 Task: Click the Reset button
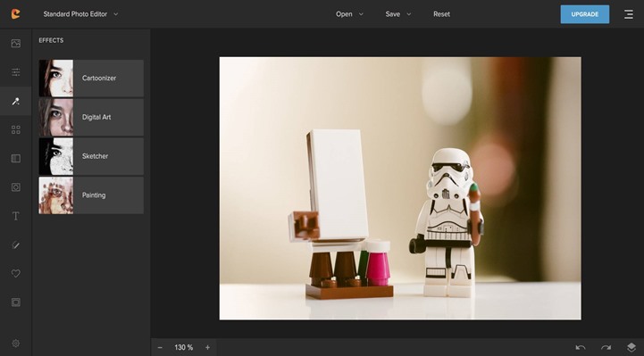pos(441,14)
